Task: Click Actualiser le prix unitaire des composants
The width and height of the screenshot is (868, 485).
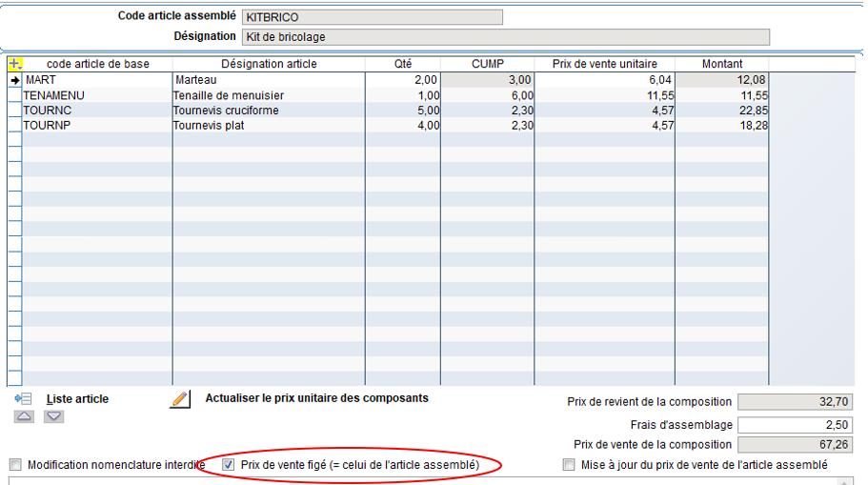Action: coord(316,398)
